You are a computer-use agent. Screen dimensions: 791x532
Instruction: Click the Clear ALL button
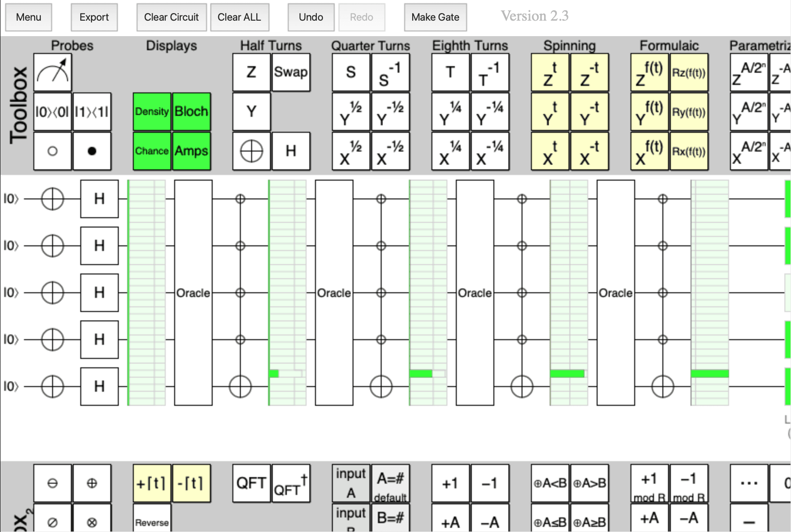[x=239, y=17]
